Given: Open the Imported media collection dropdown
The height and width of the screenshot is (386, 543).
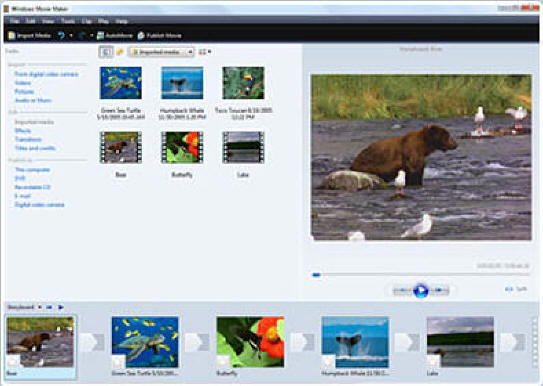Looking at the screenshot, I should [x=161, y=52].
